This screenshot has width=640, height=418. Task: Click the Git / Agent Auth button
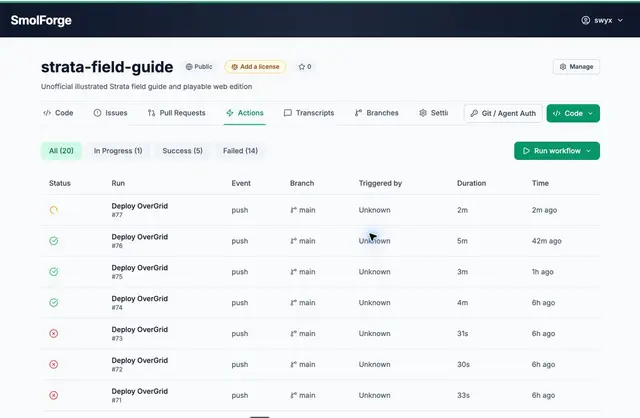pyautogui.click(x=503, y=113)
